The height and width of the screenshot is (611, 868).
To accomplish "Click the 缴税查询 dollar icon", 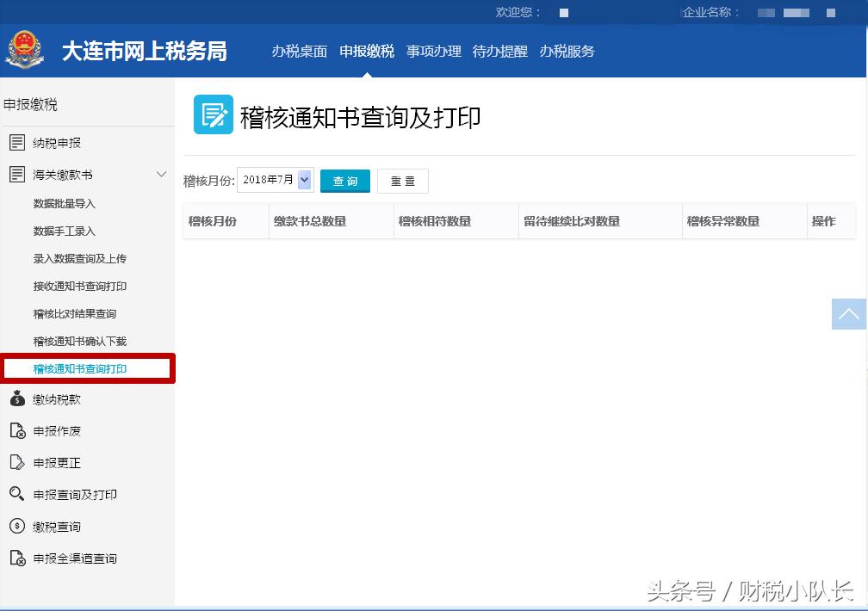I will (15, 526).
